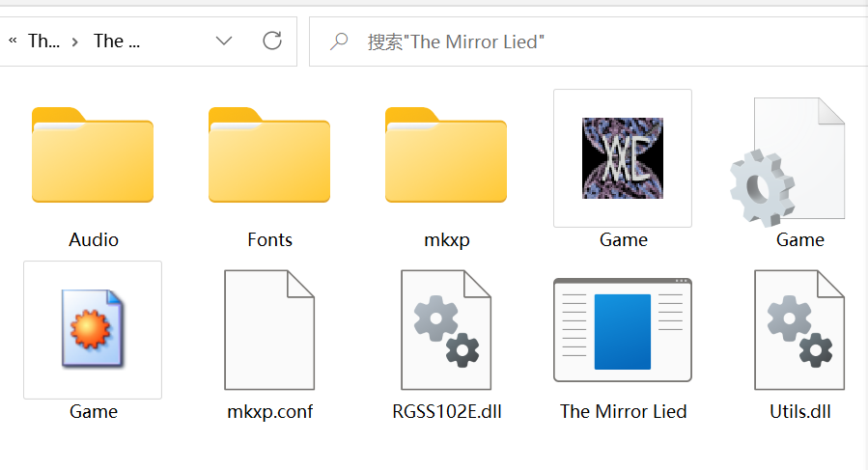Focus the search 'The Mirror Lied' field
This screenshot has height=470, width=868.
point(588,41)
